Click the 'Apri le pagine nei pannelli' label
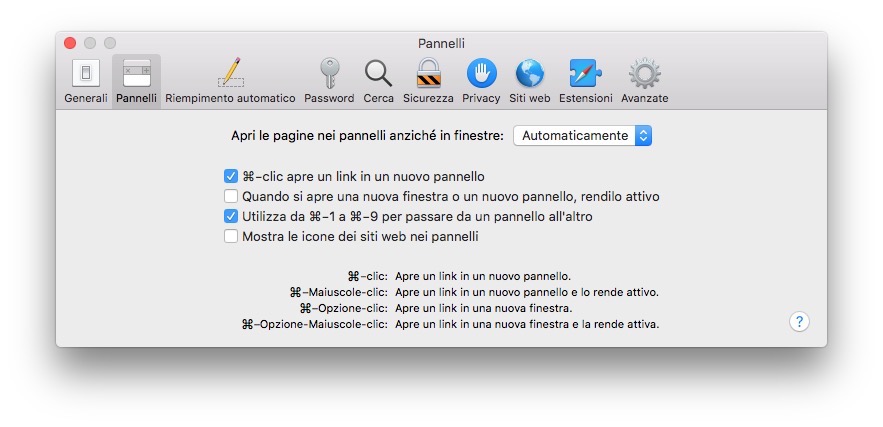This screenshot has height=427, width=883. 367,136
